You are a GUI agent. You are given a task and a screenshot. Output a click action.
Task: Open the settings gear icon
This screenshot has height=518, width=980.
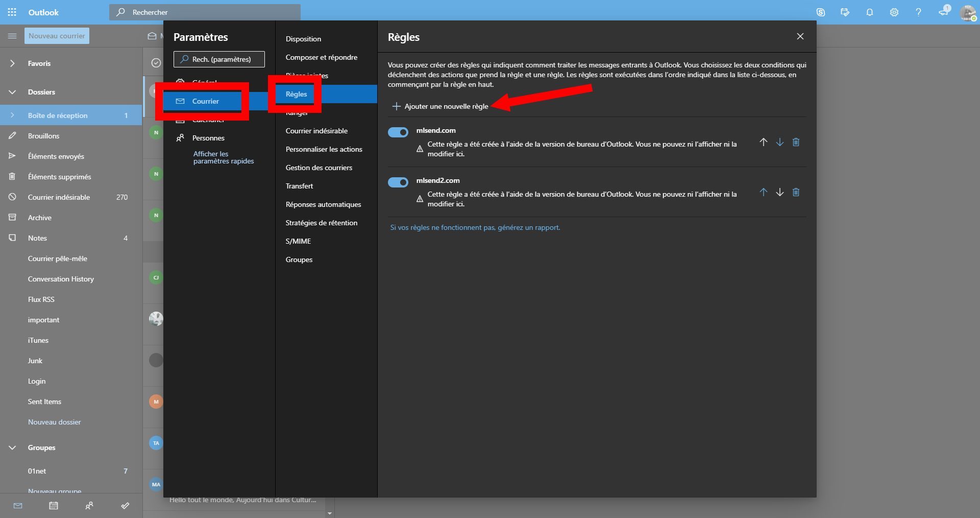(894, 12)
